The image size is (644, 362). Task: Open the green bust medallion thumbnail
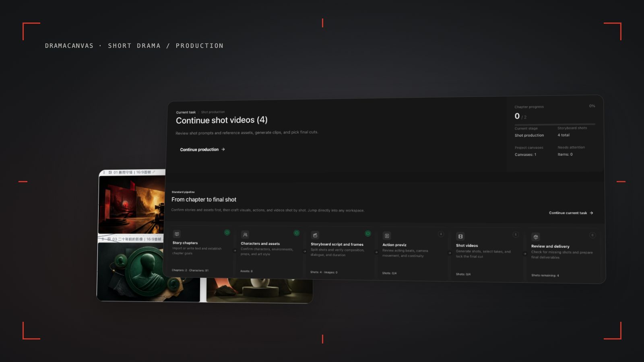pyautogui.click(x=149, y=272)
